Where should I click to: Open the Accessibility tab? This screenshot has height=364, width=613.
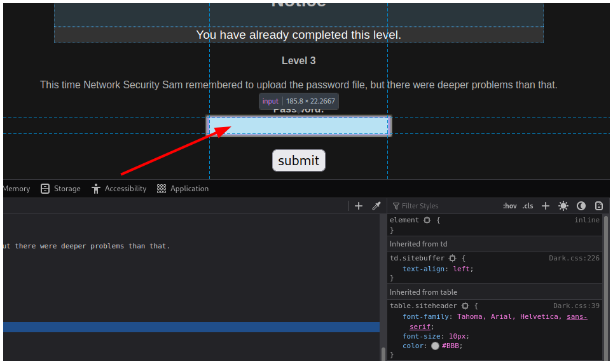(119, 189)
